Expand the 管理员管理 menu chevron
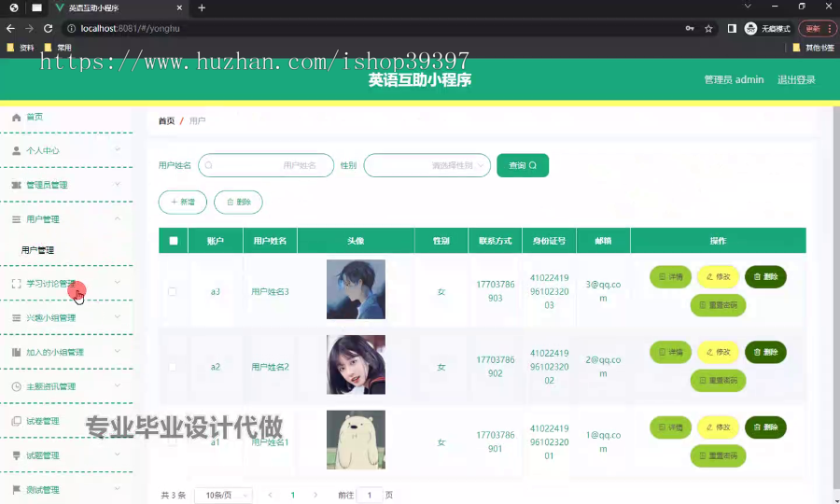 pyautogui.click(x=118, y=184)
